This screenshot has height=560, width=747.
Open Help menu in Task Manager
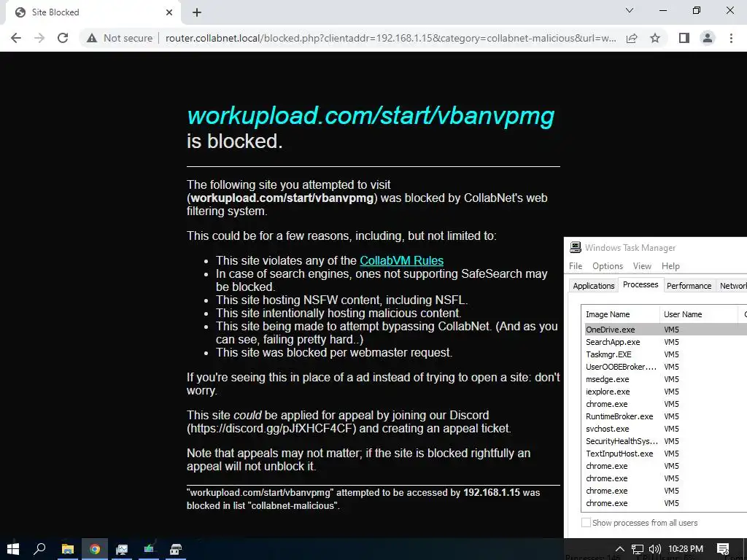(x=670, y=265)
